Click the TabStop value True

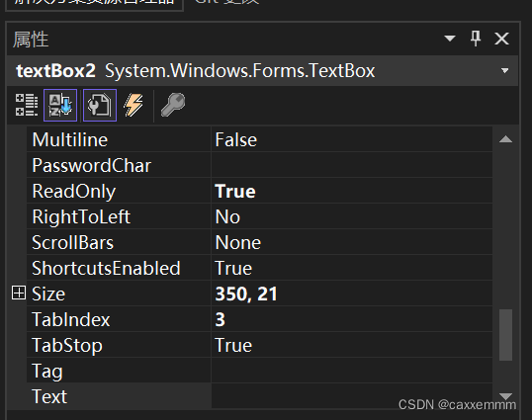[x=233, y=346]
